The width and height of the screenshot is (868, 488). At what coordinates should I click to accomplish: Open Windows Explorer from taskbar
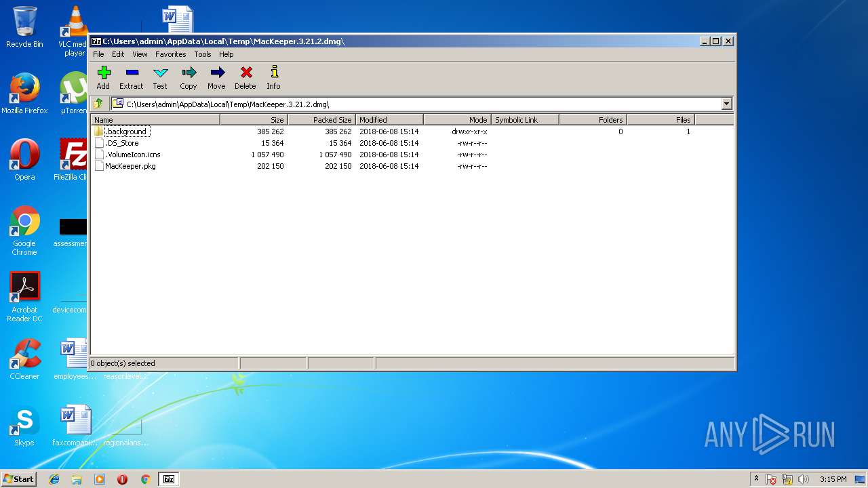[77, 479]
